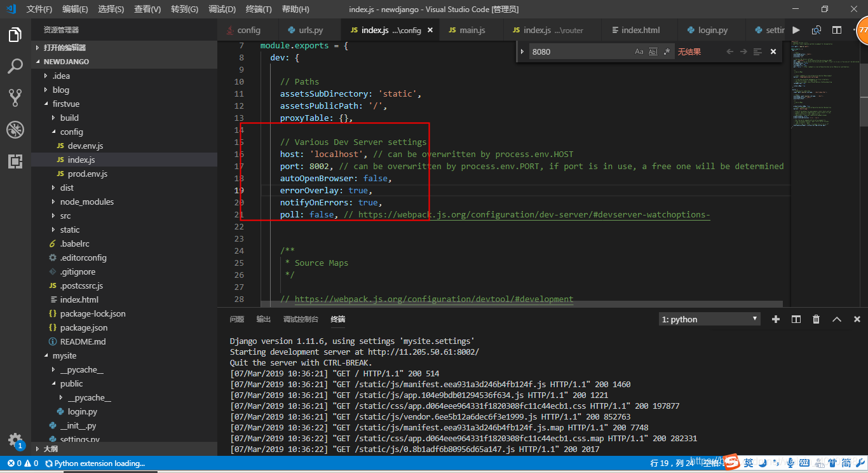
Task: Collapse the NEWDJANGO root folder
Action: coord(124,62)
